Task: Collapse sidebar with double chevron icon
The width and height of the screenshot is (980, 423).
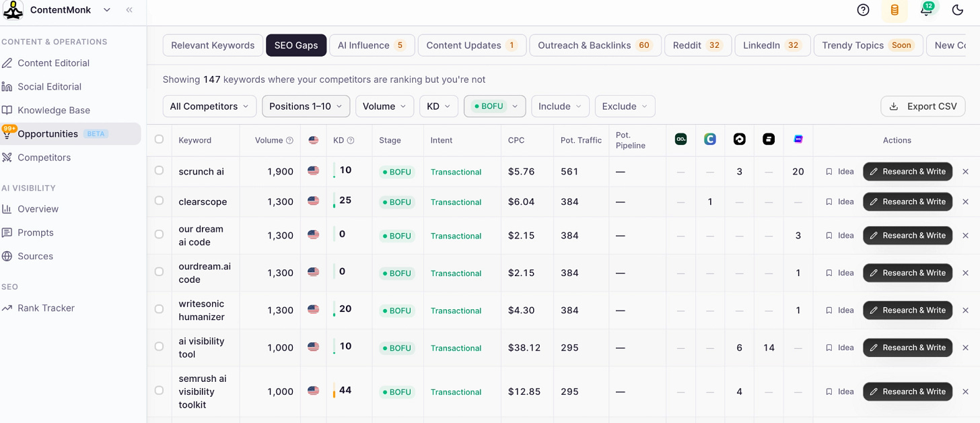Action: (x=129, y=10)
